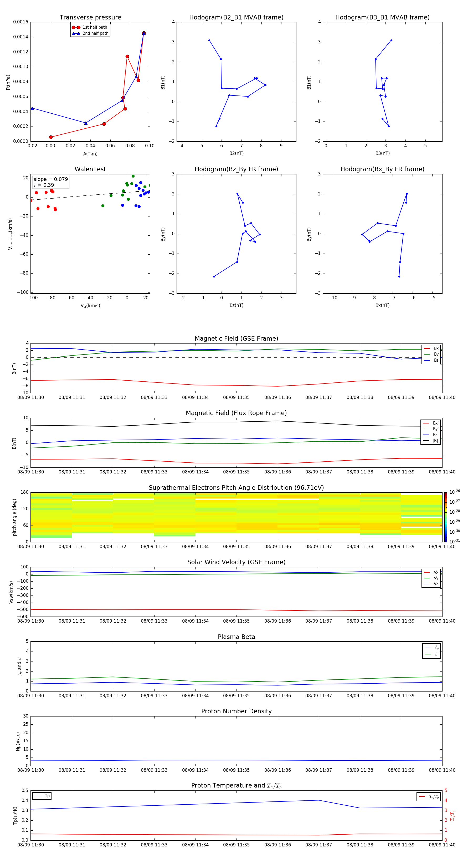Click the Vx legend entry
The width and height of the screenshot is (473, 868).
[x=431, y=572]
